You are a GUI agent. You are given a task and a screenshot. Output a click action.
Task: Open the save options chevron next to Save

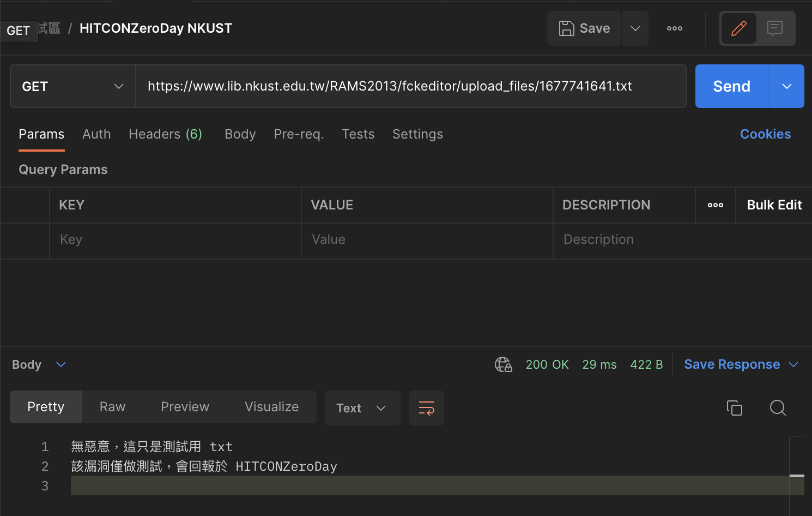pos(635,28)
